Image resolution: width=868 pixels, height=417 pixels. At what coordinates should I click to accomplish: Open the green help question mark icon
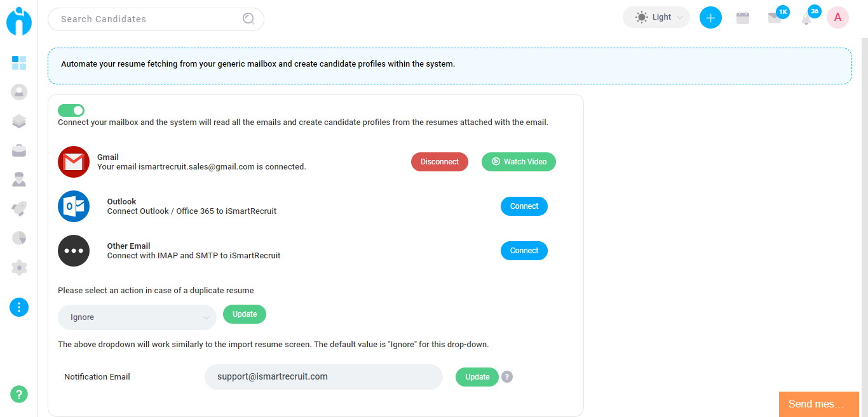[x=19, y=394]
